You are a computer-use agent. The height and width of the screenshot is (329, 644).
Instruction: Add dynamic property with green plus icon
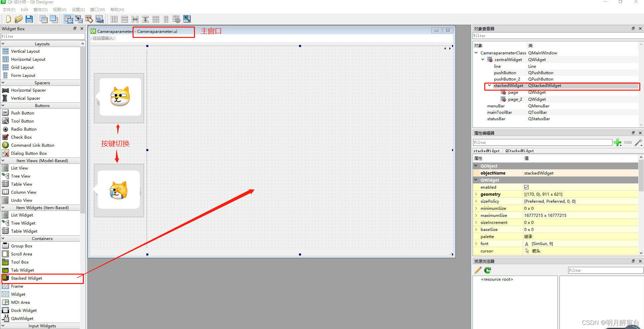point(617,143)
